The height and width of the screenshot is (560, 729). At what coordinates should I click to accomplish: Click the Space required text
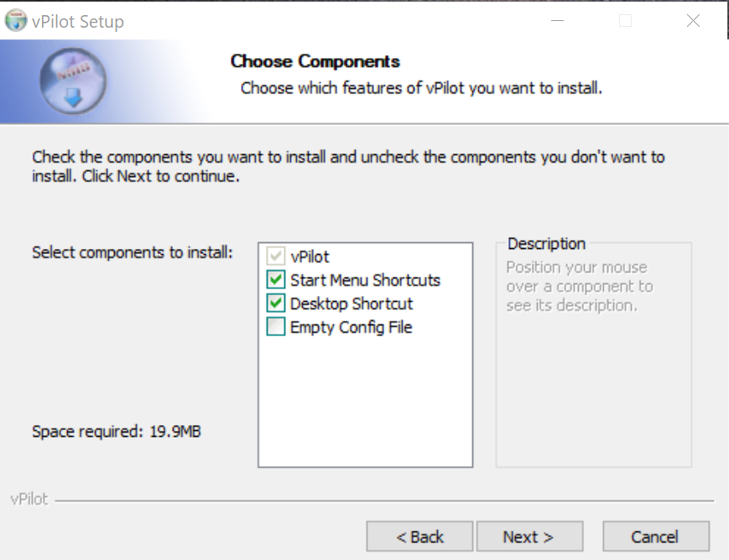click(116, 432)
